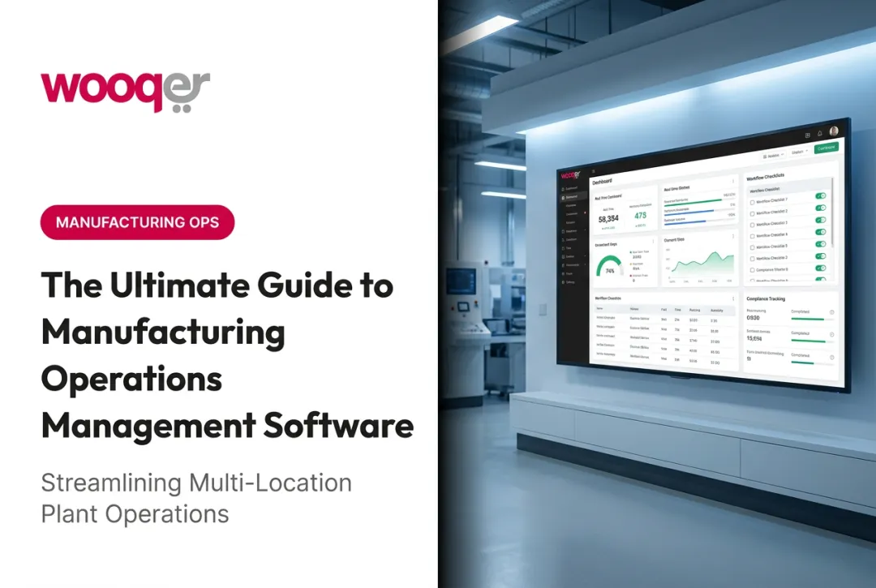Click the square add icon beside the bell
876x588 pixels.
click(808, 135)
